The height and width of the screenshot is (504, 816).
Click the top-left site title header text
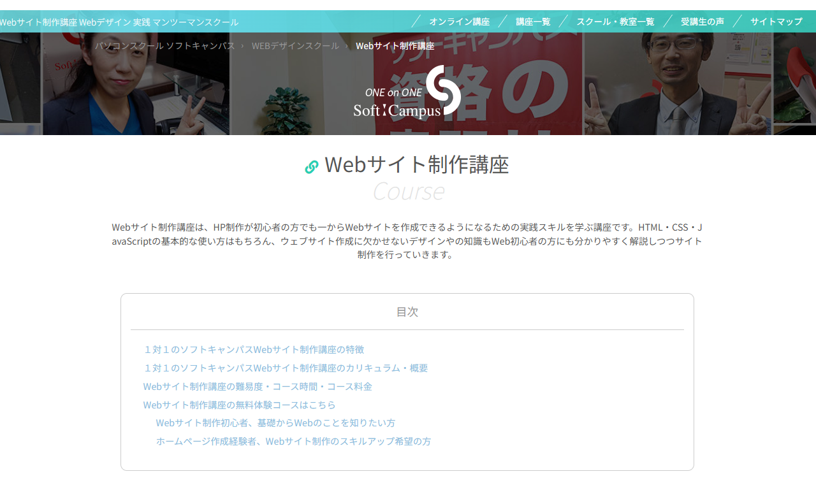click(x=119, y=22)
